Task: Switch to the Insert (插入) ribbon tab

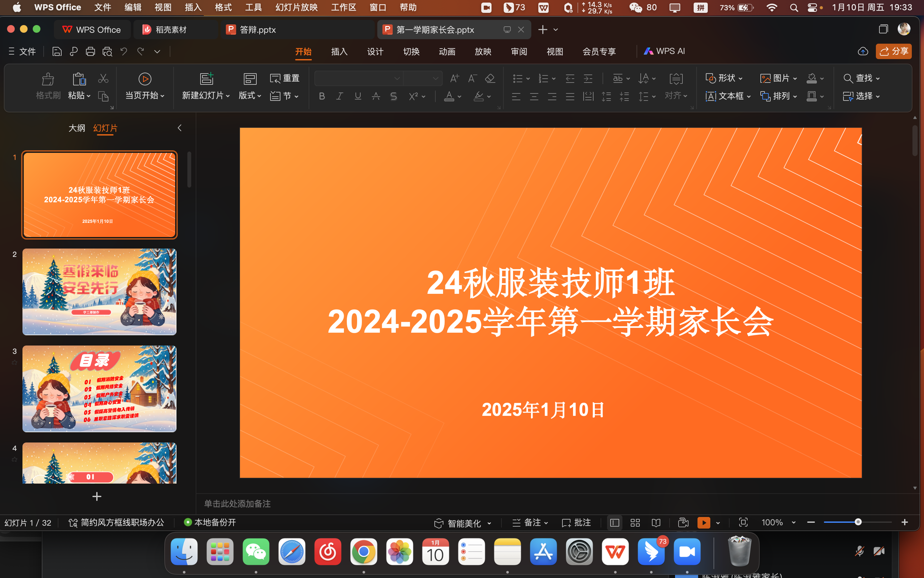Action: (339, 52)
